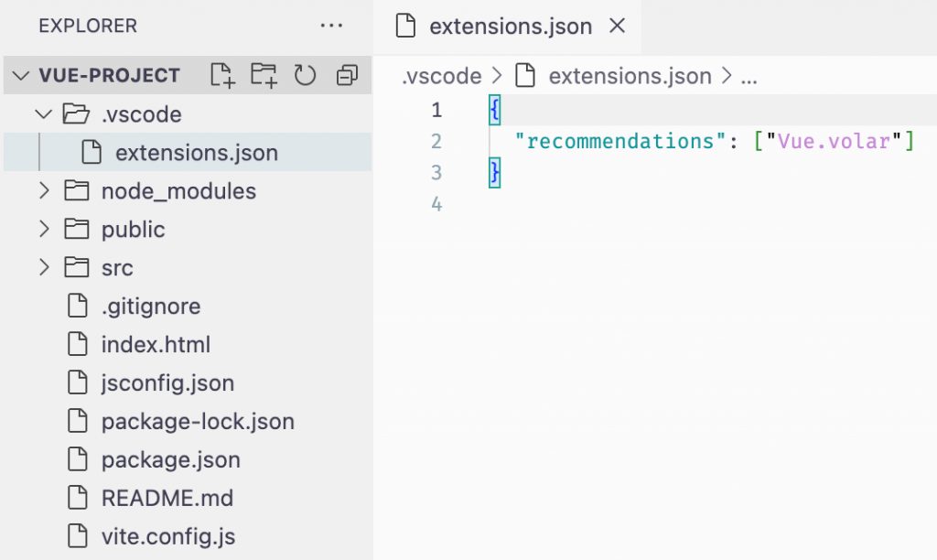The image size is (937, 560).
Task: Open the Explorer more actions ellipsis
Action: [x=331, y=26]
